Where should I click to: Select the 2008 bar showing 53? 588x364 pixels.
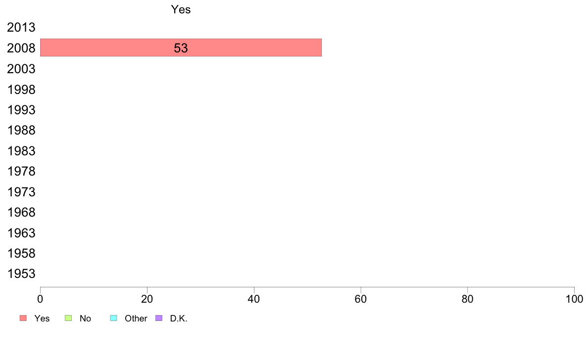click(x=181, y=47)
